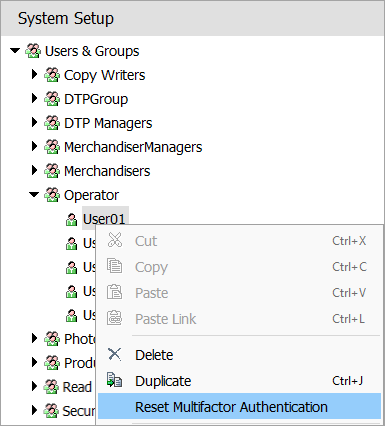
Task: Click the Users & Groups group icon
Action: [33, 51]
